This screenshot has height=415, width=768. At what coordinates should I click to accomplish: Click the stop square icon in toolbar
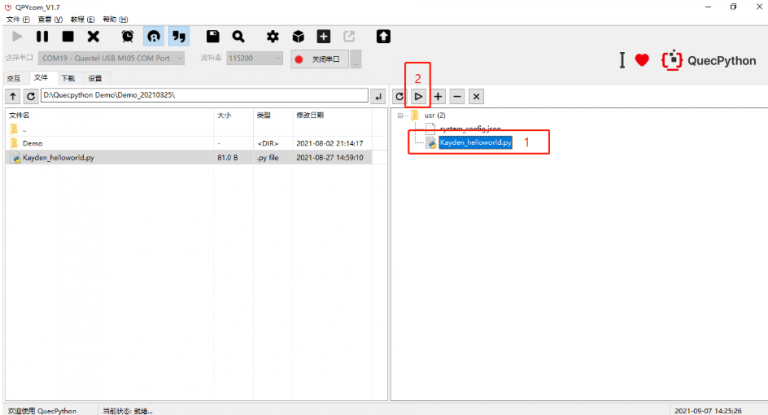tap(68, 37)
